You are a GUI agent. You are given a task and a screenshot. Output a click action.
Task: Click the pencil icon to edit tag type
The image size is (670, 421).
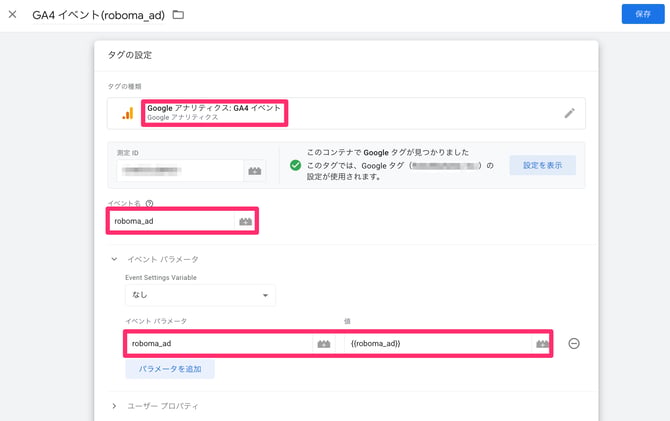pyautogui.click(x=569, y=113)
